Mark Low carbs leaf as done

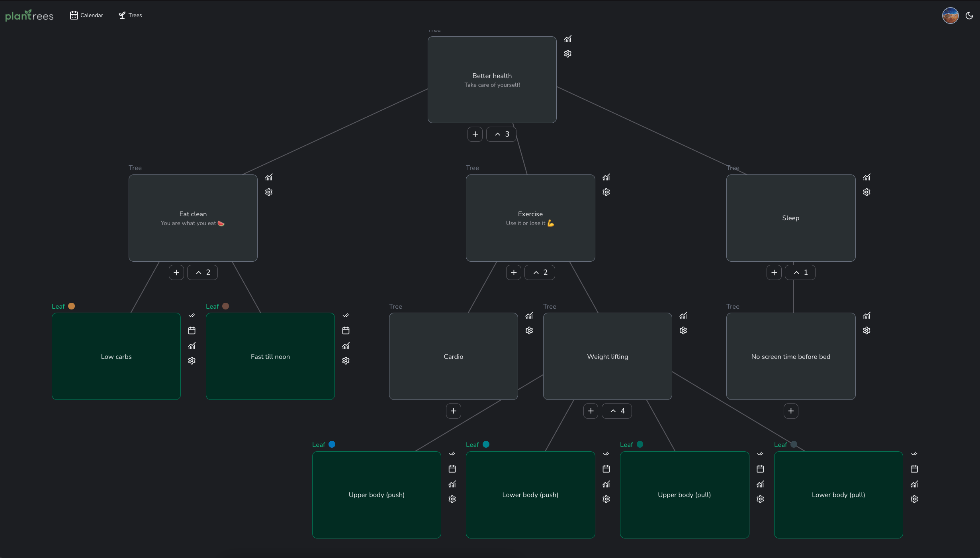pyautogui.click(x=192, y=315)
